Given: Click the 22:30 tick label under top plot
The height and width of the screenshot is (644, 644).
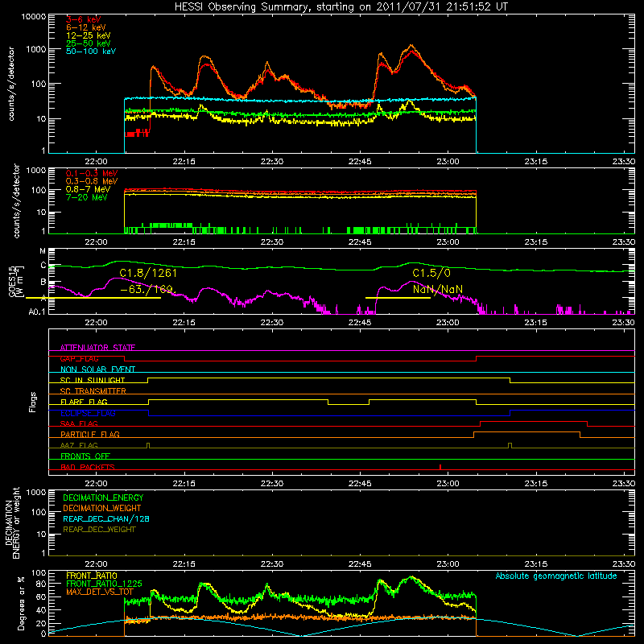Looking at the screenshot, I should tap(272, 162).
